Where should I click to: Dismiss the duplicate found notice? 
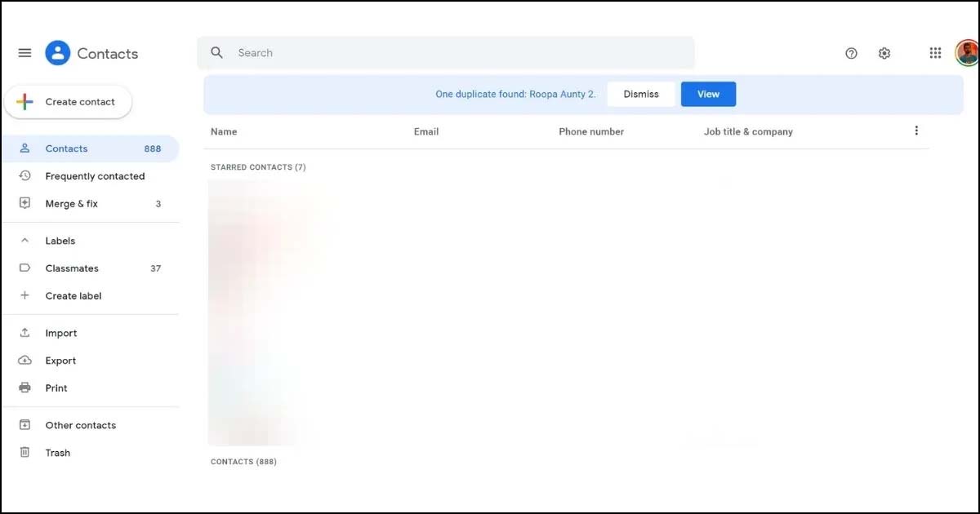(641, 94)
